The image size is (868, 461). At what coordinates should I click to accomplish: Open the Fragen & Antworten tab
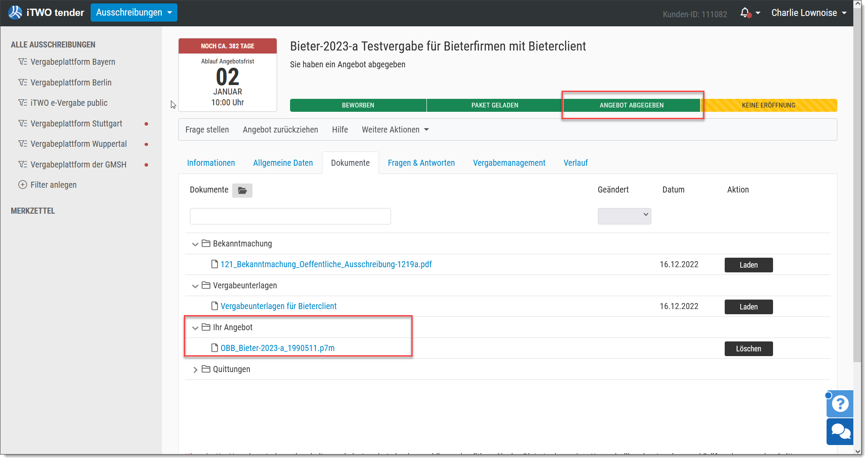click(421, 163)
